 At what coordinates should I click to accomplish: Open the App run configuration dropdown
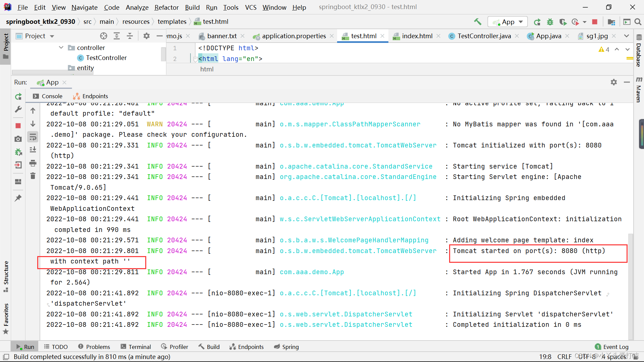click(x=507, y=22)
